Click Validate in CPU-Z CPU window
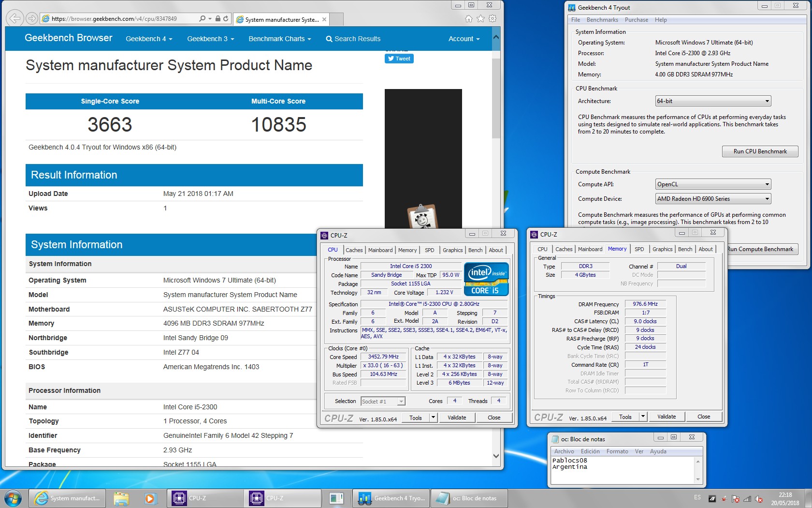The height and width of the screenshot is (508, 812). tap(457, 418)
